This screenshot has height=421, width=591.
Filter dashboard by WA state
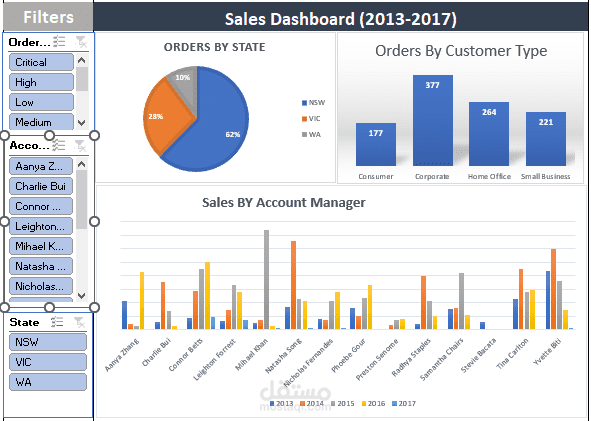pyautogui.click(x=48, y=382)
